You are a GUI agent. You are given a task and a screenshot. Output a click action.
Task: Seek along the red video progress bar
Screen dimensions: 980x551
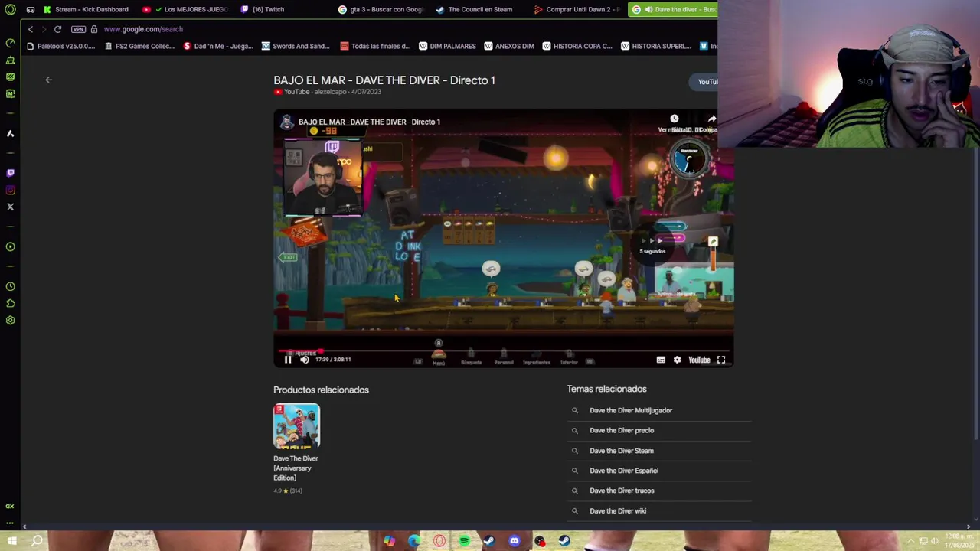[x=504, y=351]
